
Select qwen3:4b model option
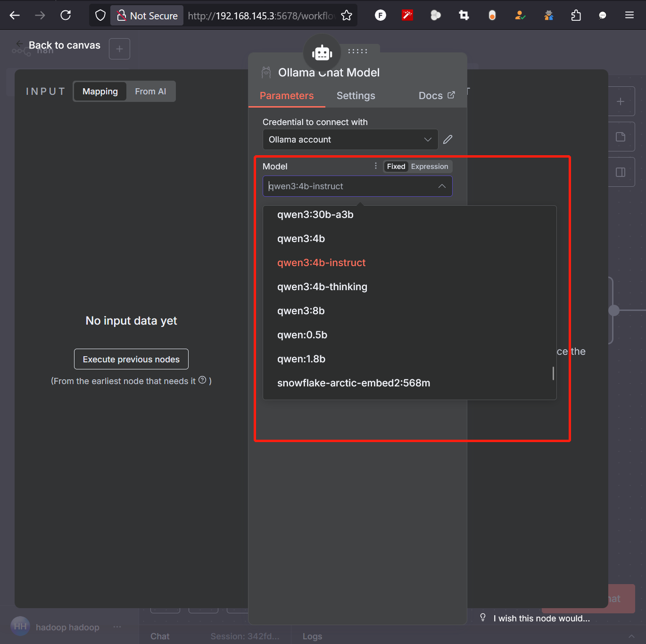point(409,238)
